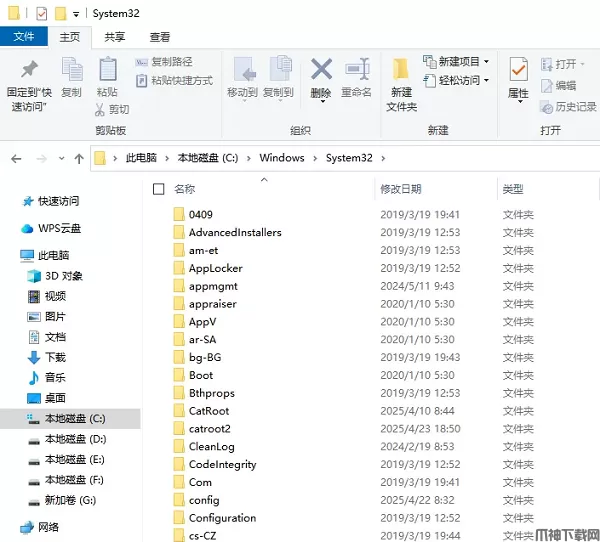Open Pictures (图片) in the sidebar
The width and height of the screenshot is (600, 542).
click(47, 317)
